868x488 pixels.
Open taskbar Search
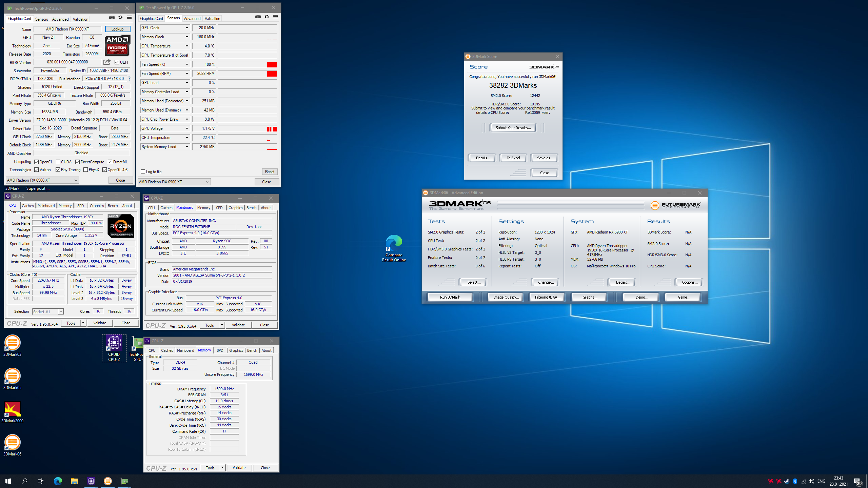pyautogui.click(x=24, y=481)
